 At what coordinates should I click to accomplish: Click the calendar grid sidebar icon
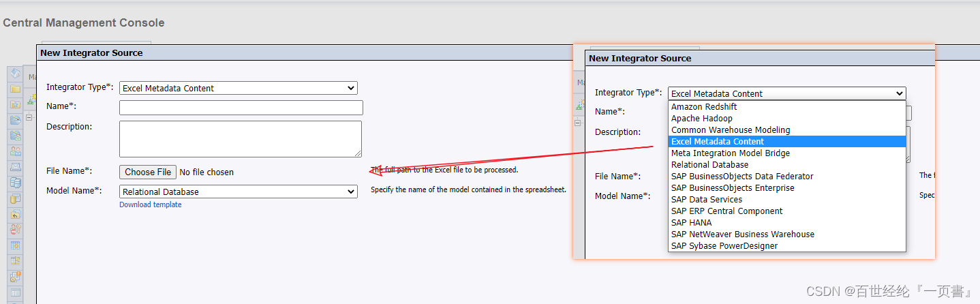point(15,245)
